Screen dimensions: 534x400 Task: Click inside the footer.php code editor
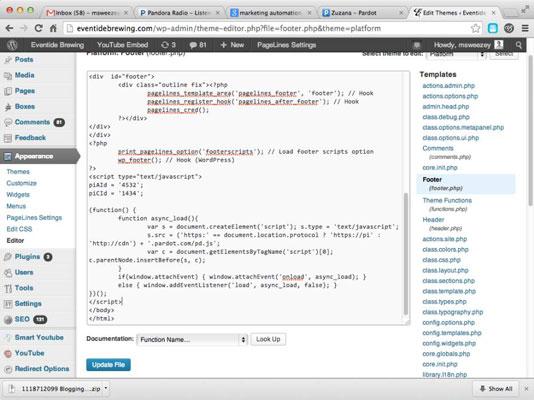pos(245,198)
